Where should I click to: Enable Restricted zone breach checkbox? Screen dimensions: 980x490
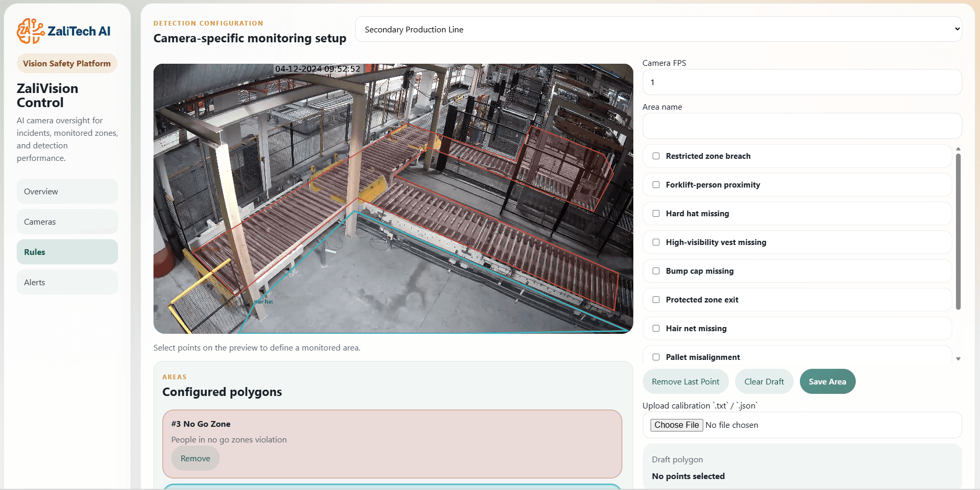(x=656, y=156)
